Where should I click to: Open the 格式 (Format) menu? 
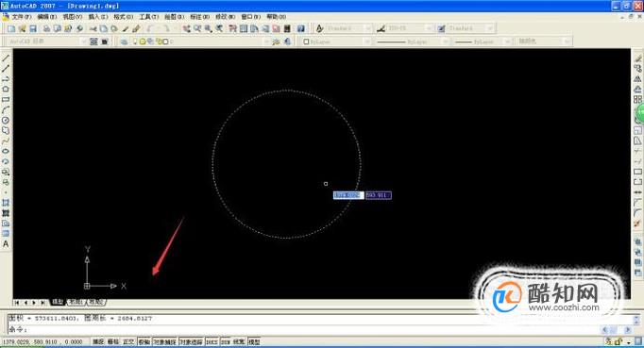pyautogui.click(x=123, y=17)
